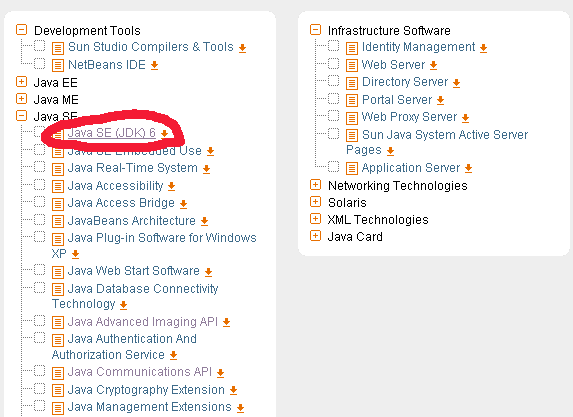The height and width of the screenshot is (417, 573).
Task: Click download arrow next to NetBeans IDE
Action: click(155, 65)
